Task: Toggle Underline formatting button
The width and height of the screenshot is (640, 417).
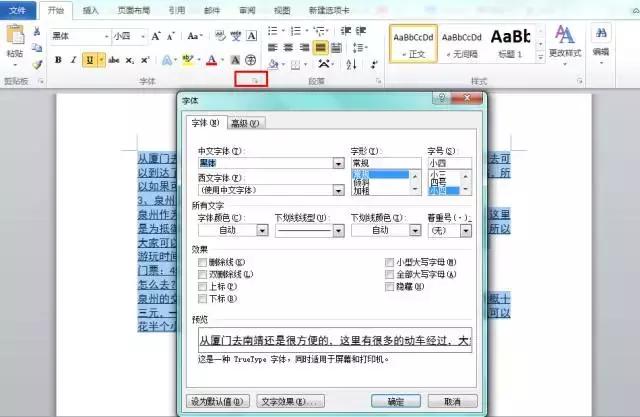Action: pyautogui.click(x=89, y=60)
